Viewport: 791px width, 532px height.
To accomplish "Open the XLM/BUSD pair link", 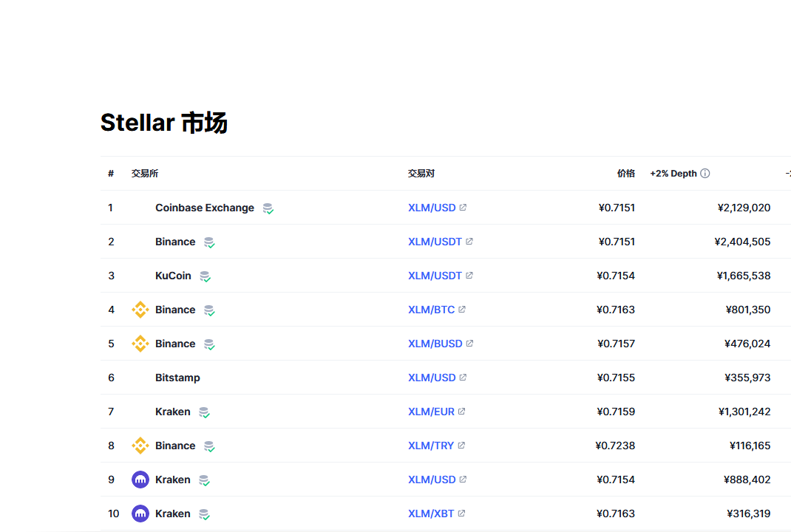I will 435,344.
